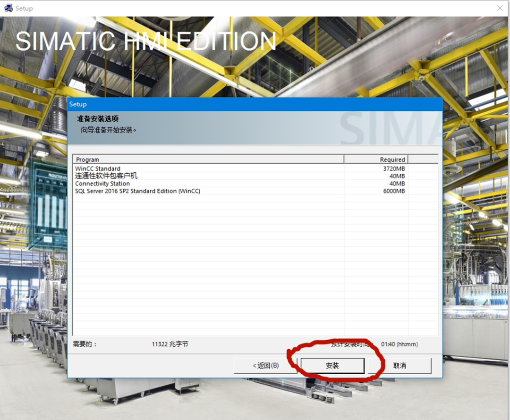The width and height of the screenshot is (510, 420).
Task: Close the outer Setup window
Action: [500, 8]
